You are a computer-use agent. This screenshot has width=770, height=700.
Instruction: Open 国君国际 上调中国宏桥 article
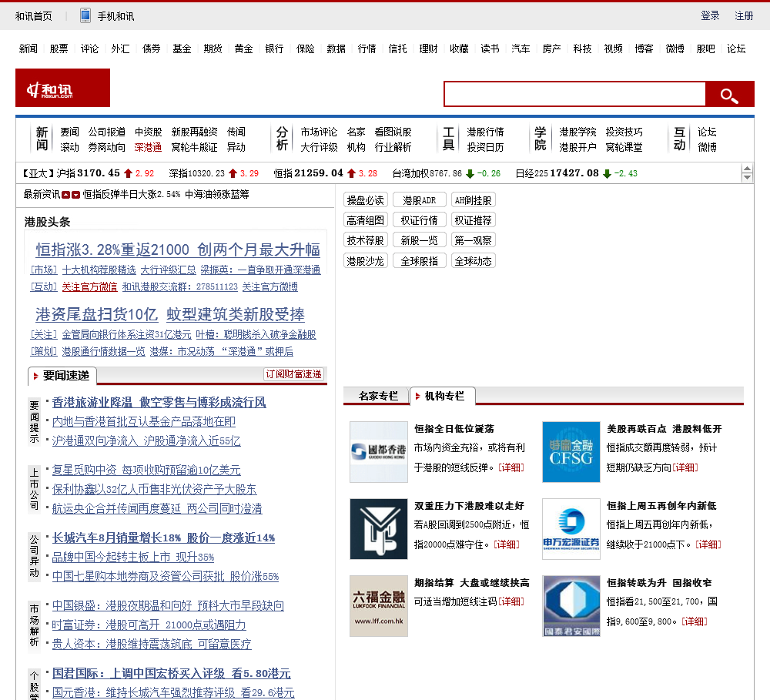[x=172, y=674]
